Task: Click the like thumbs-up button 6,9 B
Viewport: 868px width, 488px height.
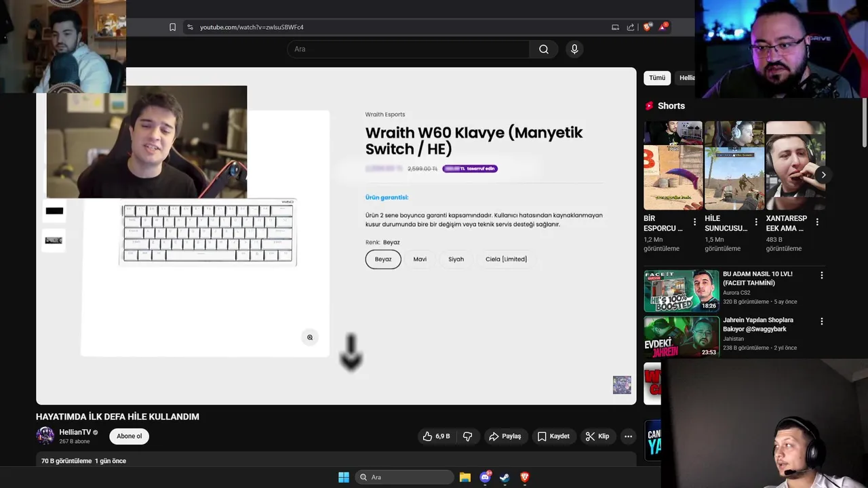Action: point(436,436)
